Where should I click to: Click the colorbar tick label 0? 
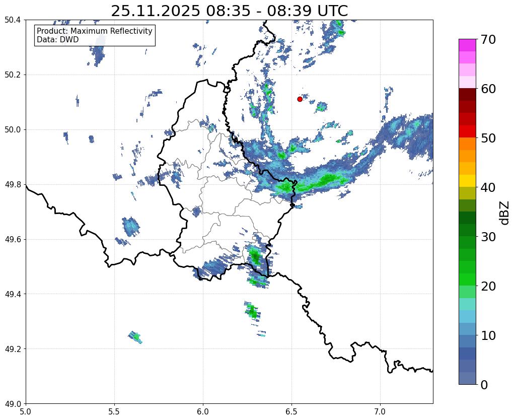point(484,385)
